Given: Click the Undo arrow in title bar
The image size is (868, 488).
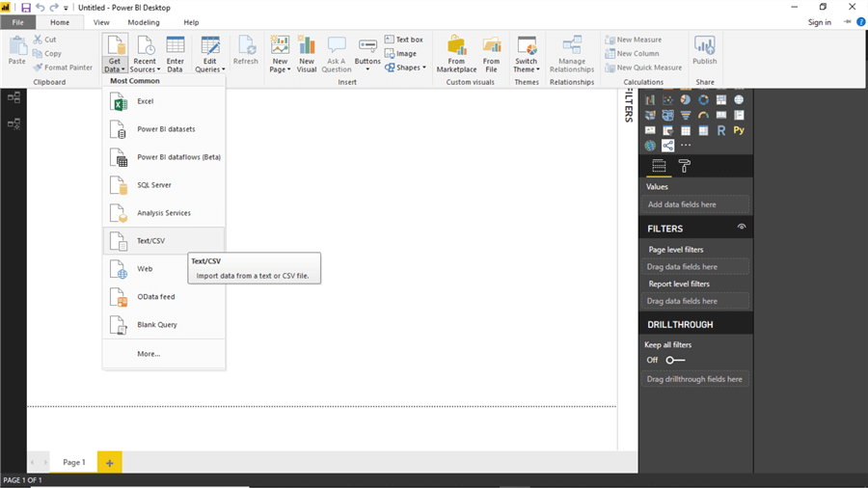Looking at the screenshot, I should (40, 8).
